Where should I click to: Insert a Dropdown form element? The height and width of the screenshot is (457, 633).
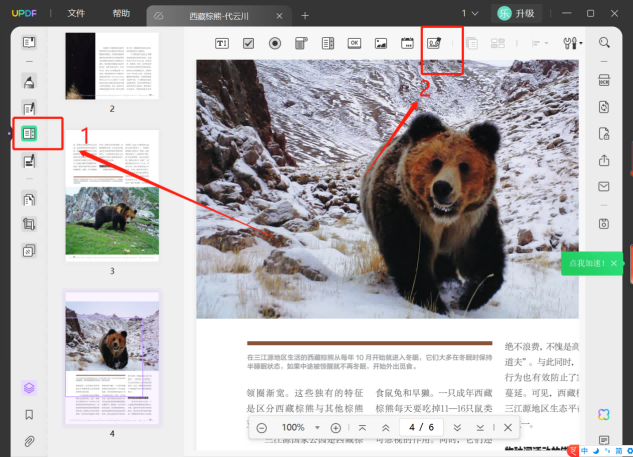point(301,43)
